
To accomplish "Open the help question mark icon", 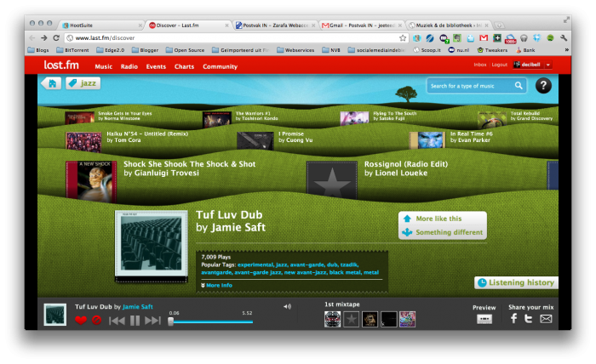I will (x=543, y=85).
